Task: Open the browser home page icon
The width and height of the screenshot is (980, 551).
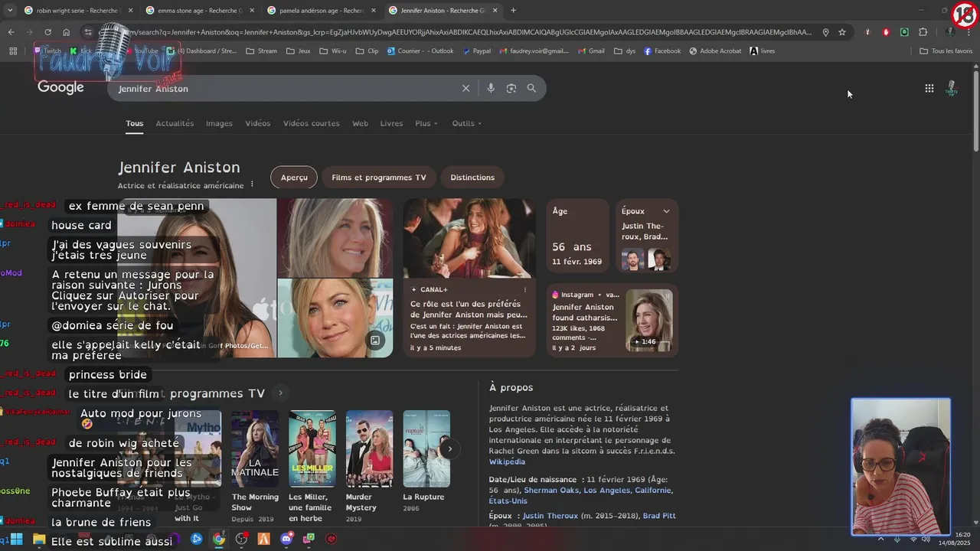Action: pos(67,32)
